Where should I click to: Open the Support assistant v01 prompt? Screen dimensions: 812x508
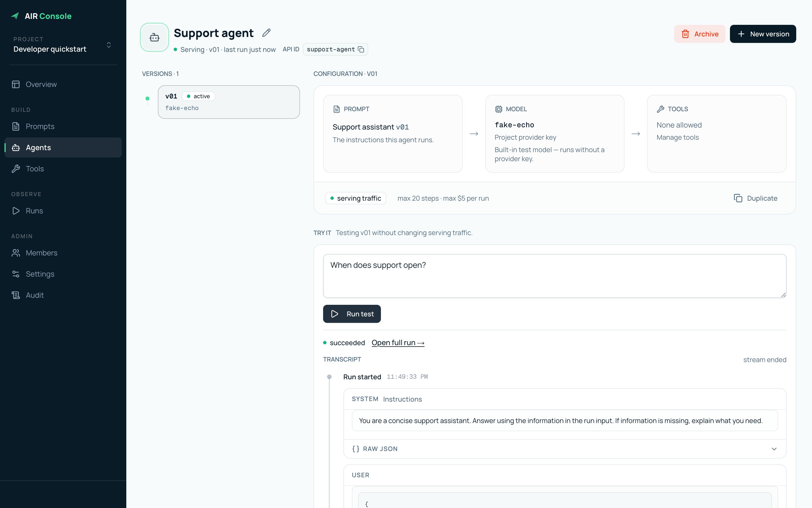(370, 127)
